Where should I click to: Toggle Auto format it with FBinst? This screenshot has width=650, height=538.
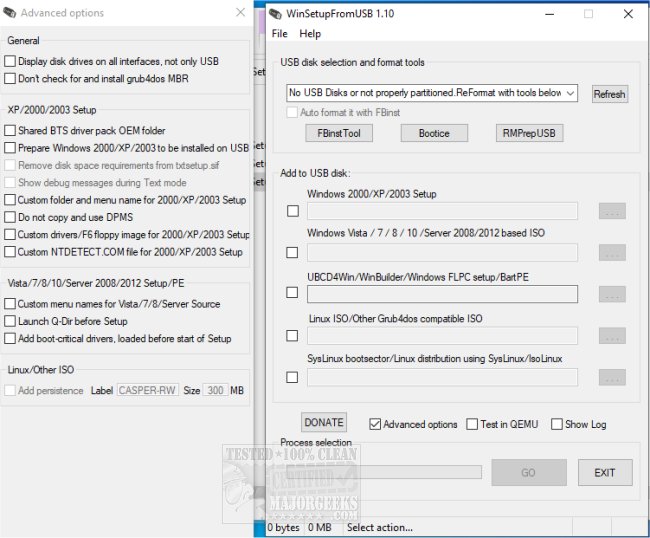pos(292,112)
